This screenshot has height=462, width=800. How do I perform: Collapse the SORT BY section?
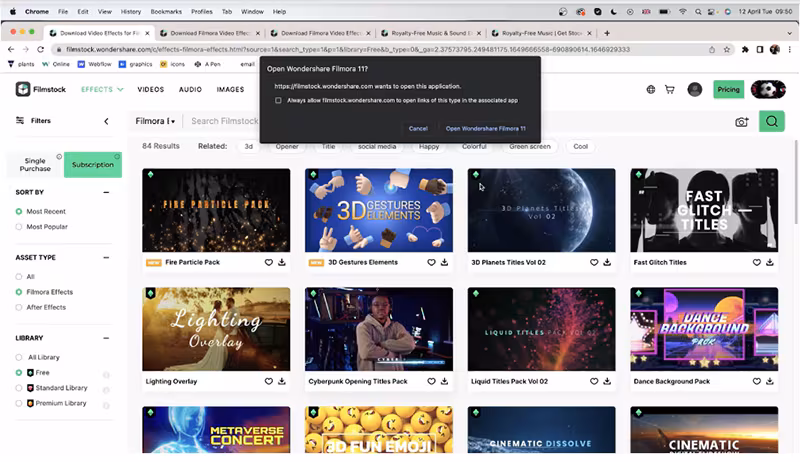tap(106, 192)
